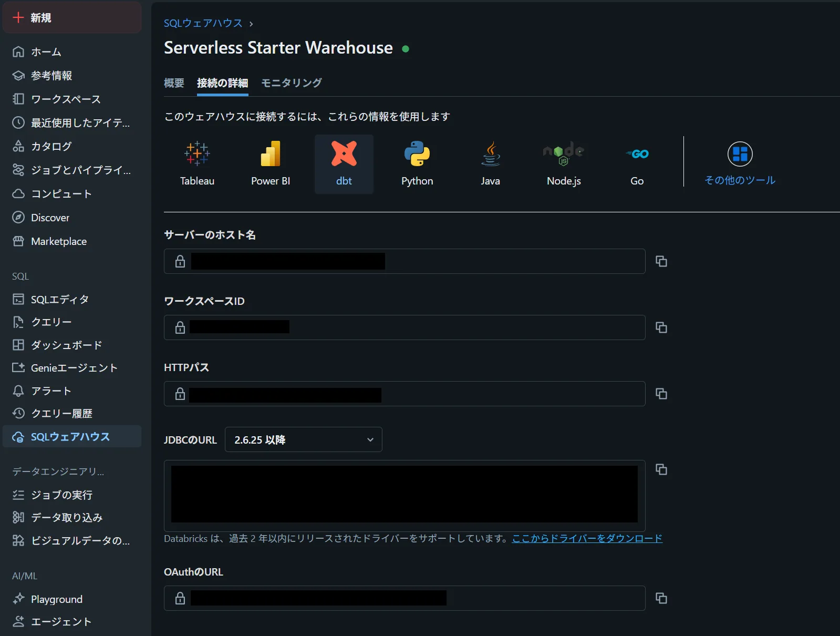The height and width of the screenshot is (636, 840).
Task: Open その他のツール
Action: pos(740,164)
